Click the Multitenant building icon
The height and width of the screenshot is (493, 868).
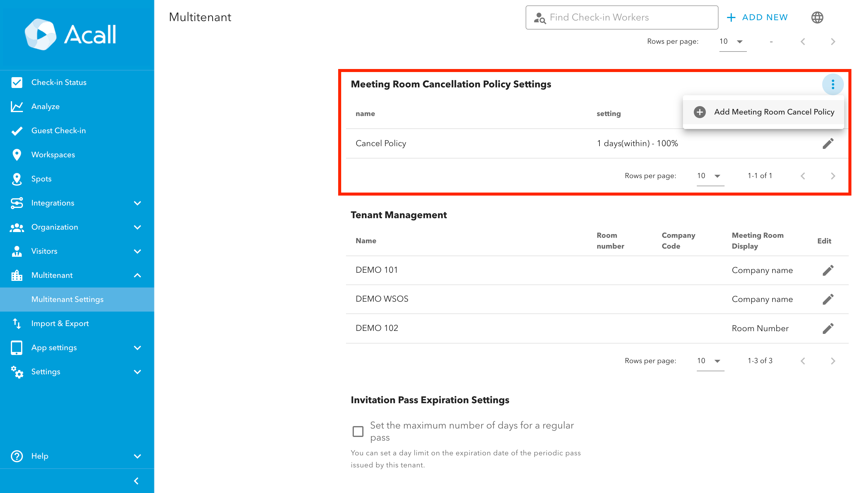17,275
